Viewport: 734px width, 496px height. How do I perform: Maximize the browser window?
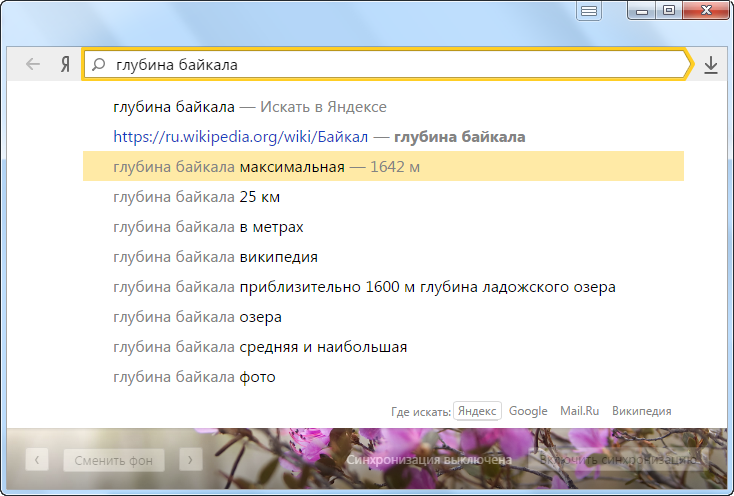point(669,10)
